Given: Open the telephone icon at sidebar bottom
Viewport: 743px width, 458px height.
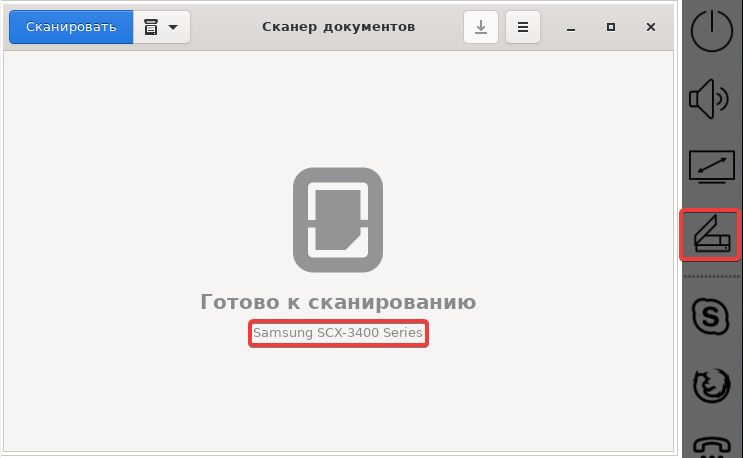Looking at the screenshot, I should [x=711, y=446].
